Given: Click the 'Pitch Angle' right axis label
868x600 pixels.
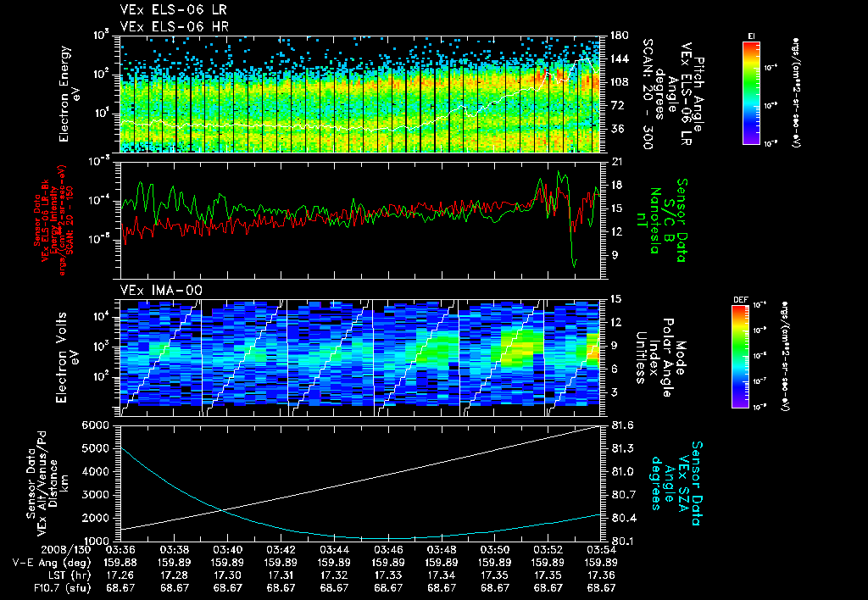Looking at the screenshot, I should tap(699, 95).
